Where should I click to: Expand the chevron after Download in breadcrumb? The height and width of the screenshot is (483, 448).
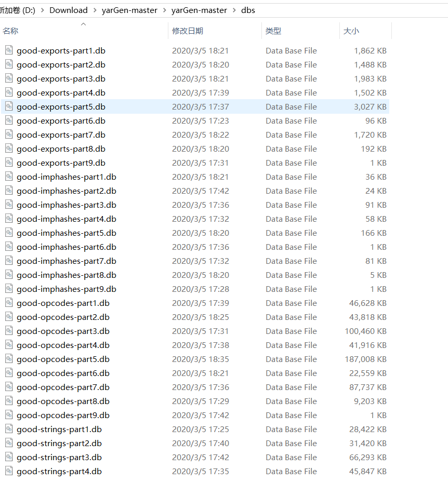(x=95, y=10)
